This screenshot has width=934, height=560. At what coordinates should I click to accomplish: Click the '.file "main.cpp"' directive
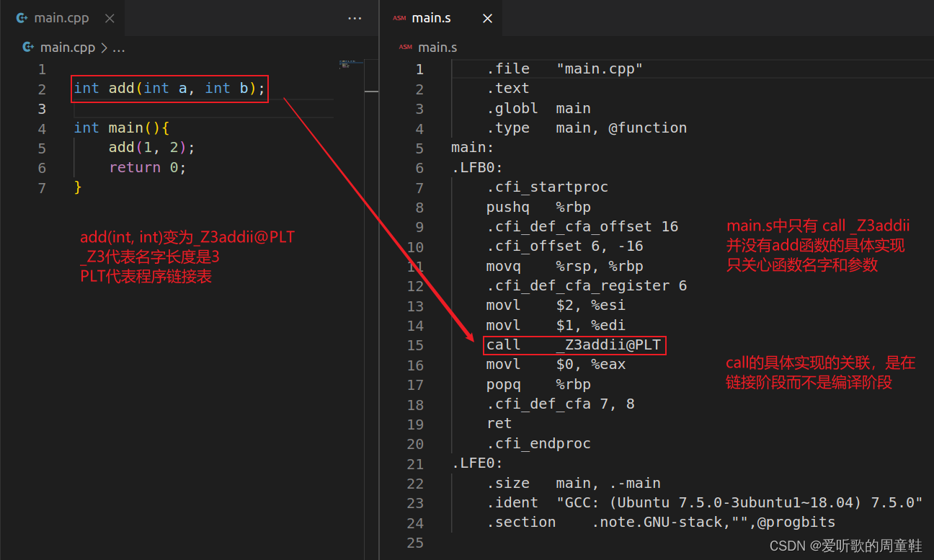coord(564,68)
